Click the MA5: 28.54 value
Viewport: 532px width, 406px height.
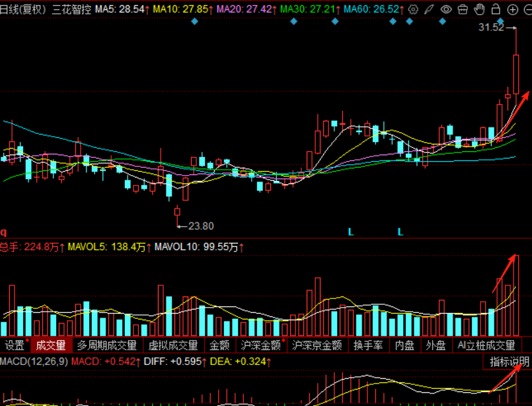(x=122, y=9)
